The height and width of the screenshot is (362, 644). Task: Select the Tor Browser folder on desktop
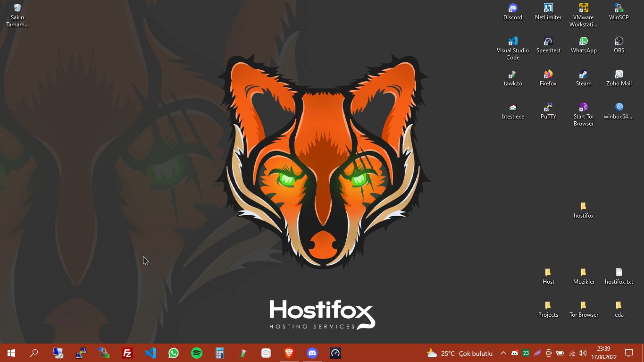click(584, 310)
